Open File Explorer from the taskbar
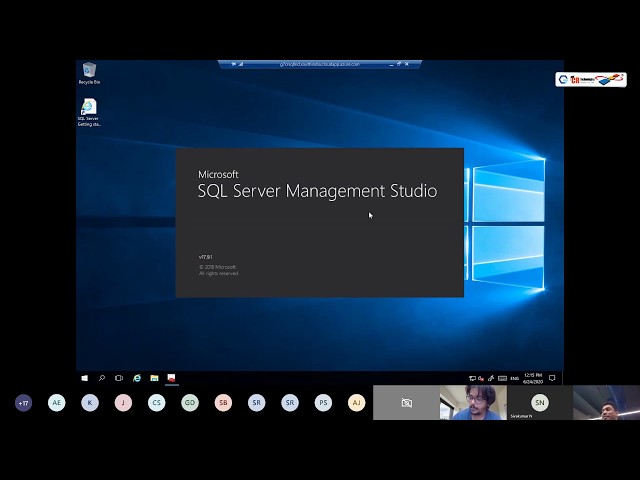Viewport: 640px width, 480px height. (x=154, y=378)
